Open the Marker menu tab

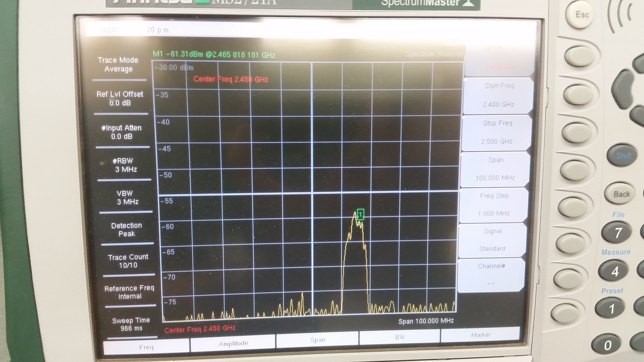coord(480,335)
